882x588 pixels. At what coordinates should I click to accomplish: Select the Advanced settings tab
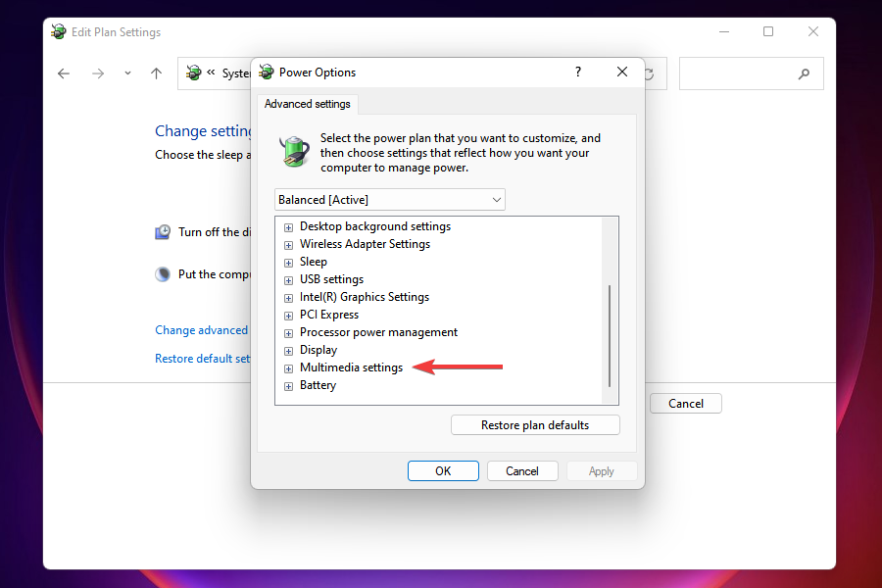click(307, 104)
